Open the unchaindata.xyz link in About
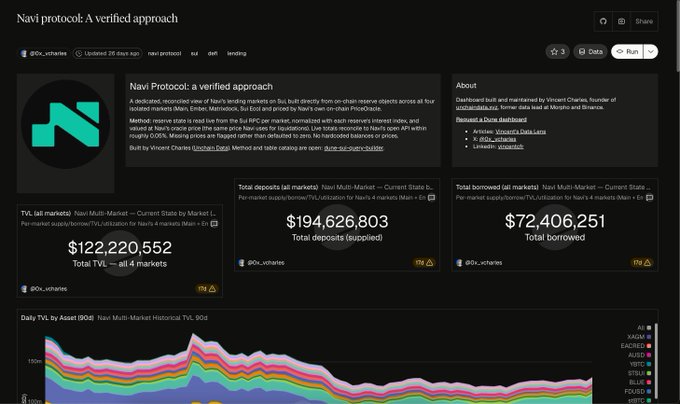Viewport: 680px width, 404px height. pyautogui.click(x=477, y=107)
